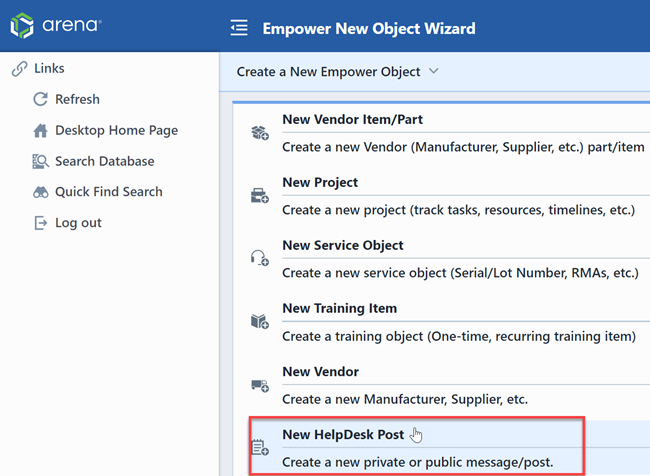
Task: Click the Quick Find Search binoculars icon
Action: (x=41, y=192)
